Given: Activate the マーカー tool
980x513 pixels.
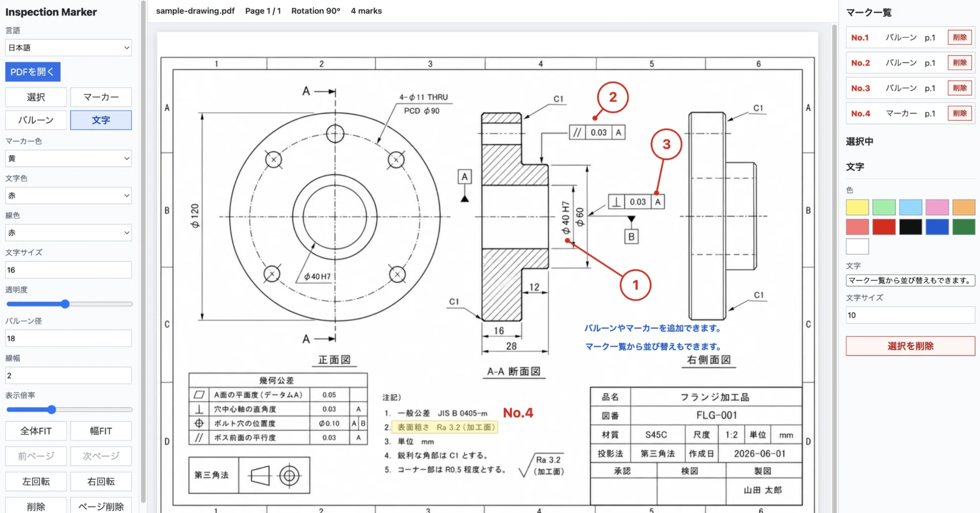Looking at the screenshot, I should pyautogui.click(x=101, y=97).
